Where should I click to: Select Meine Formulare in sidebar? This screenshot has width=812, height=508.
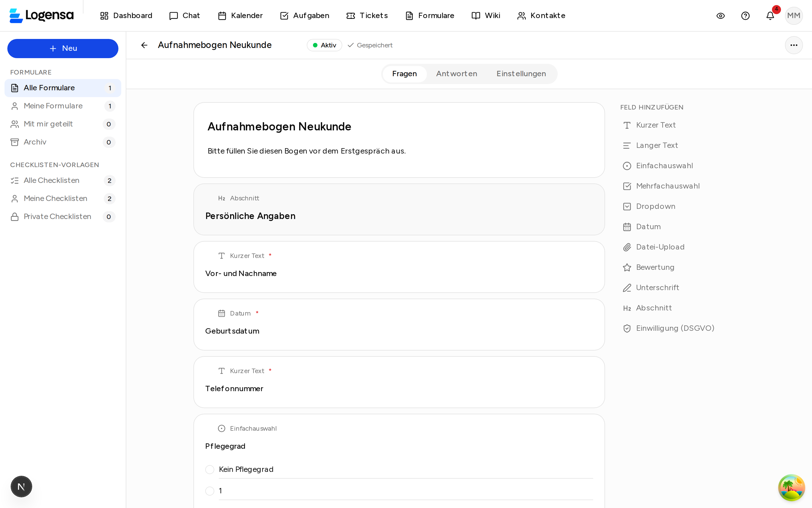pyautogui.click(x=63, y=106)
